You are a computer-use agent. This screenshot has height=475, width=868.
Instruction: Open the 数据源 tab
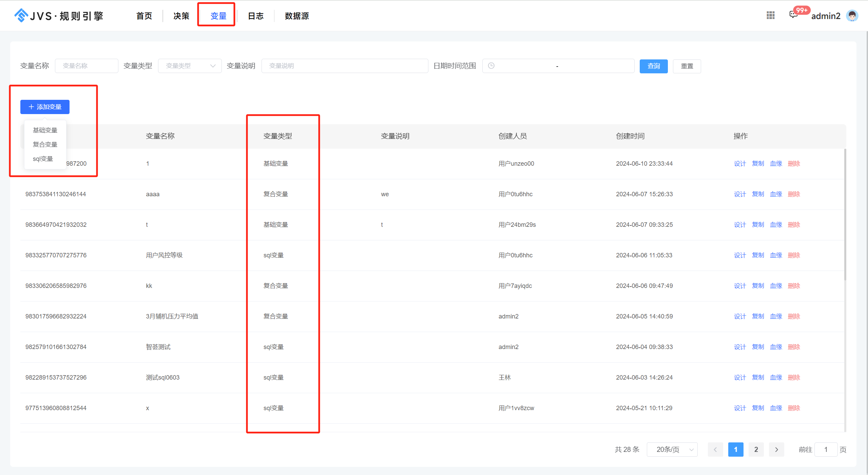coord(296,16)
